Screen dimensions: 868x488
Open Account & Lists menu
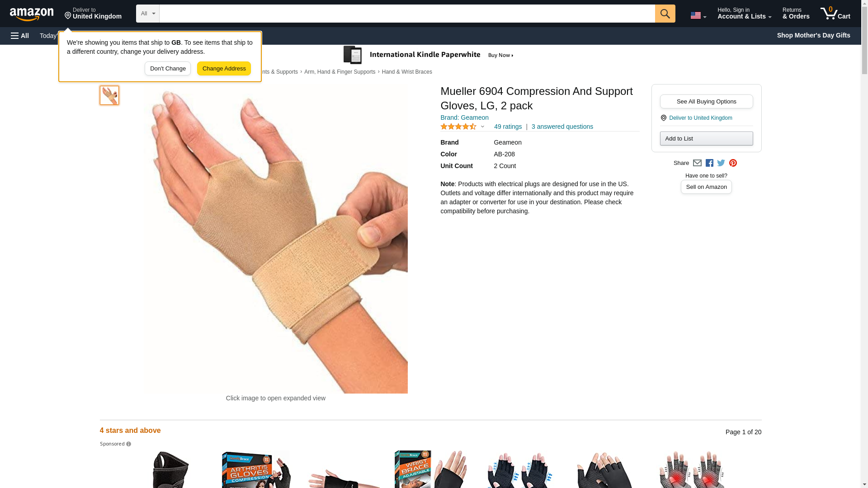744,14
